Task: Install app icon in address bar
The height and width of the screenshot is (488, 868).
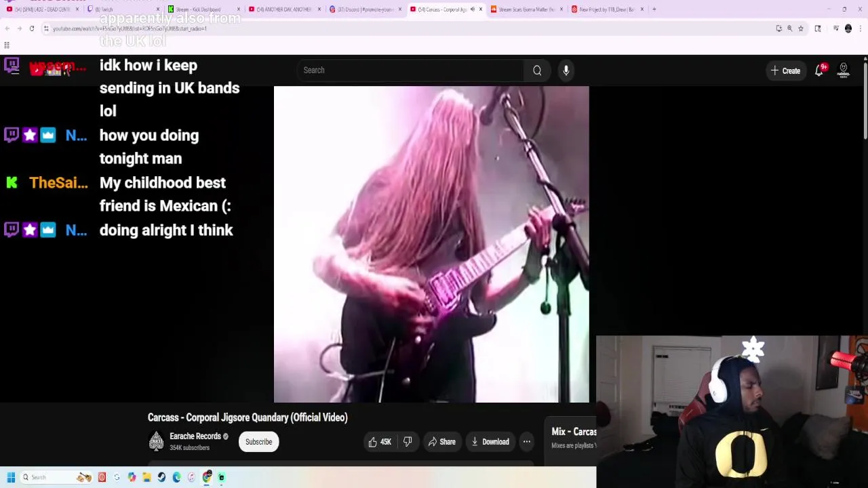Action: coord(779,28)
